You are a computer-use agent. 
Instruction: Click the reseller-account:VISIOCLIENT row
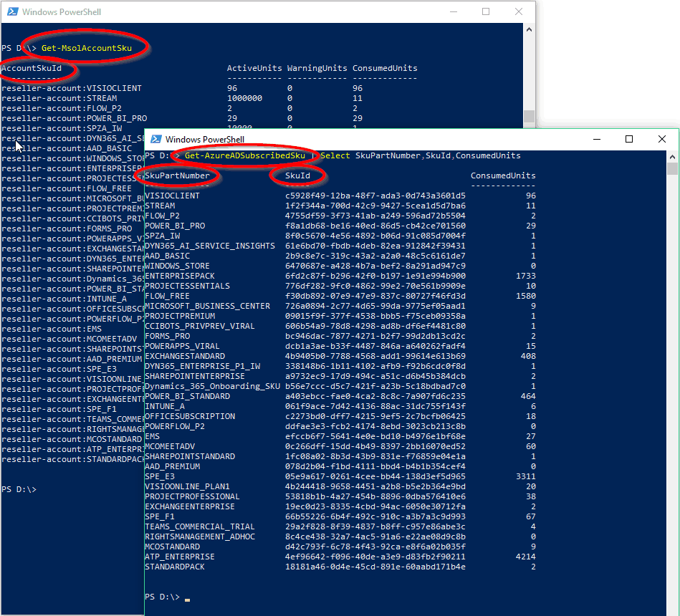[x=72, y=88]
